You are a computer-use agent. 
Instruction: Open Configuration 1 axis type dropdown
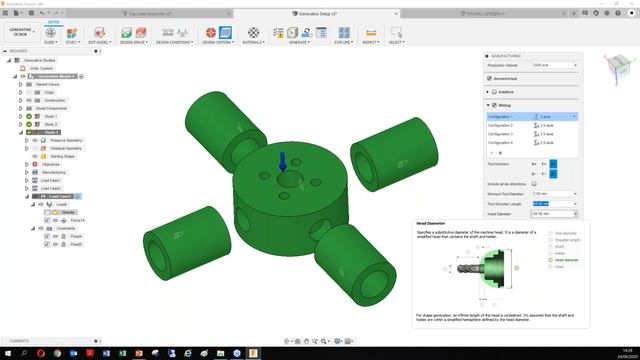574,117
